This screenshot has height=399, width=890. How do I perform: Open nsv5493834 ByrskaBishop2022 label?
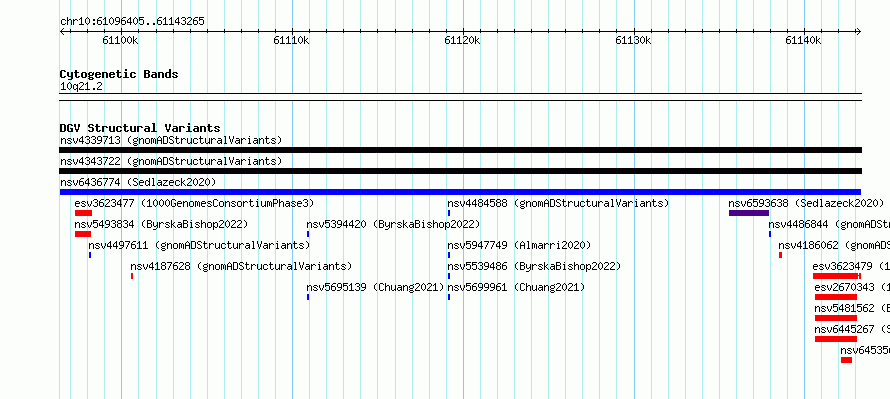click(x=161, y=224)
